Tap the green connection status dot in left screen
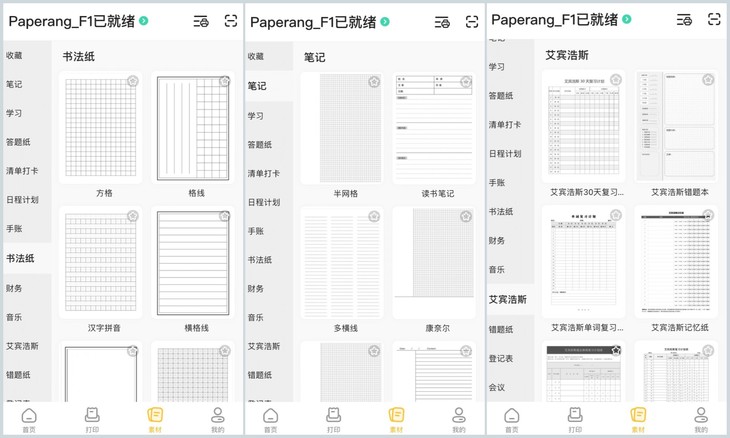This screenshot has height=438, width=730. point(144,21)
